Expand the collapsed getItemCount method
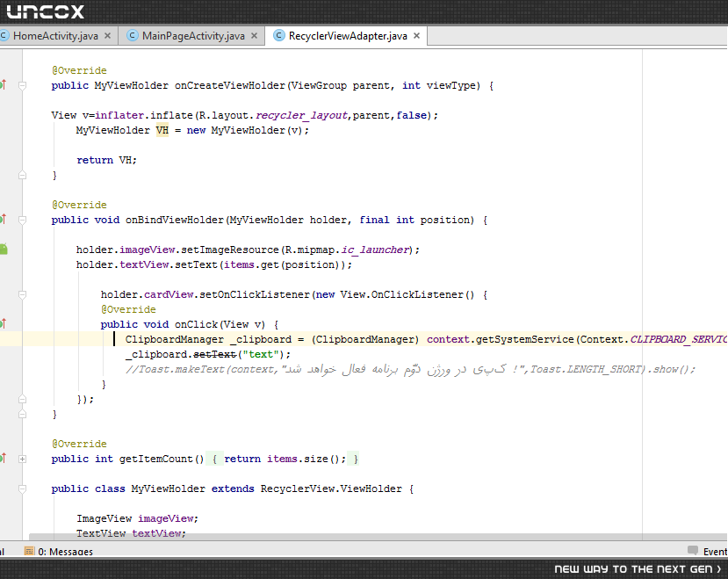728x579 pixels. tap(22, 459)
